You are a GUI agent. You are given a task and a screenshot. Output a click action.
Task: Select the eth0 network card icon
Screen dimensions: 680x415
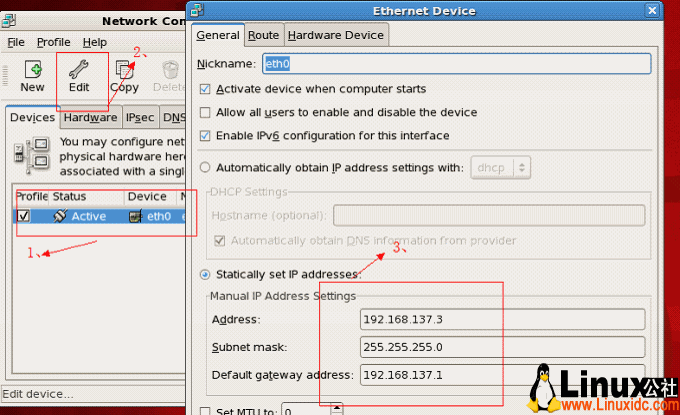[x=135, y=216]
